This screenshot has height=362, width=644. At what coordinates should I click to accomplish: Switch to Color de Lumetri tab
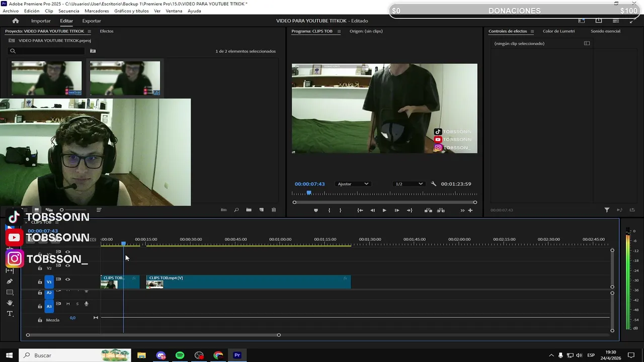click(x=558, y=31)
